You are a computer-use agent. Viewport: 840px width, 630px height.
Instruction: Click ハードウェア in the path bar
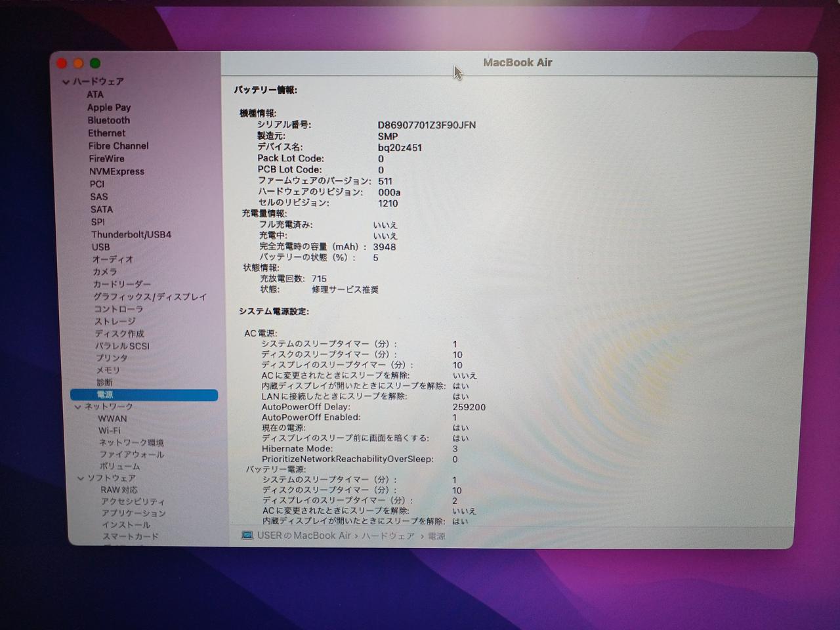point(388,536)
